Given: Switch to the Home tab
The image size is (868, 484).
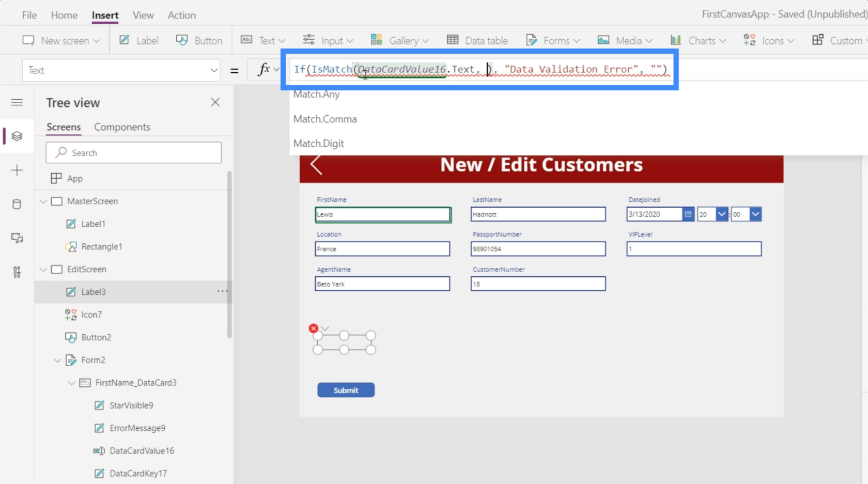Looking at the screenshot, I should pos(64,15).
